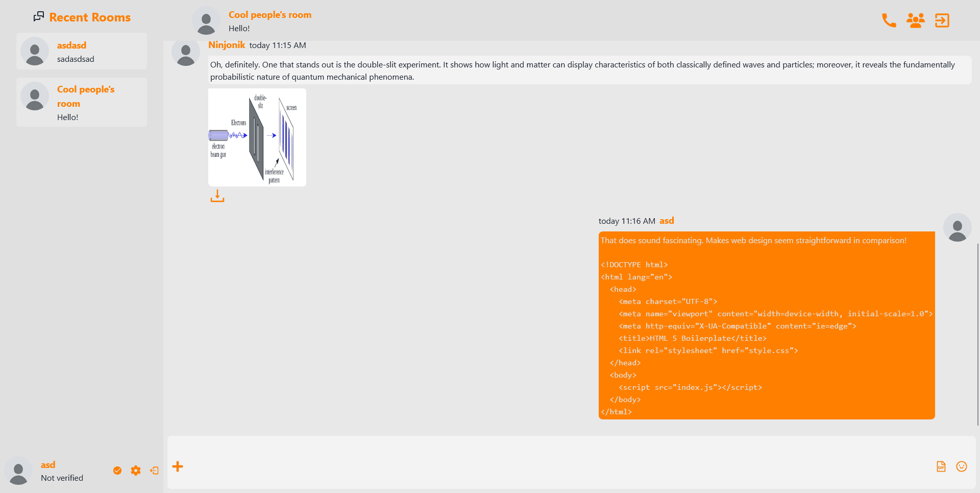Download the double-slit experiment image

(x=217, y=196)
